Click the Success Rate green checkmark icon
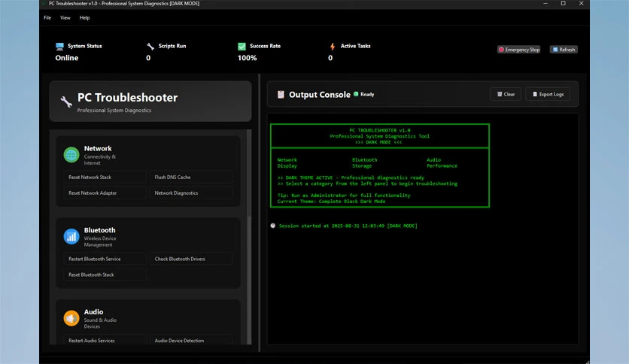 (x=242, y=46)
